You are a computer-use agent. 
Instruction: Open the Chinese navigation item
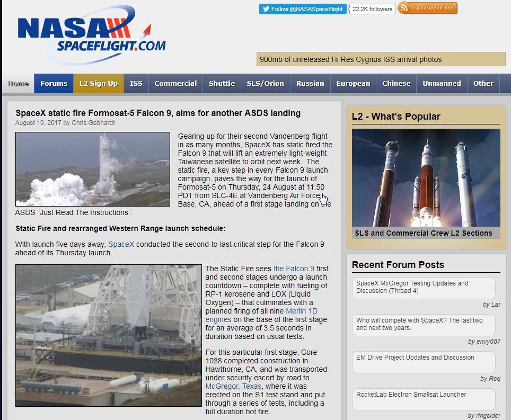[397, 84]
